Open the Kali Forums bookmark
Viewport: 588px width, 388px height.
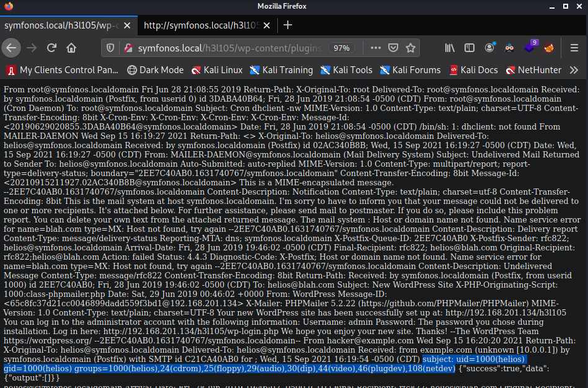tap(410, 70)
